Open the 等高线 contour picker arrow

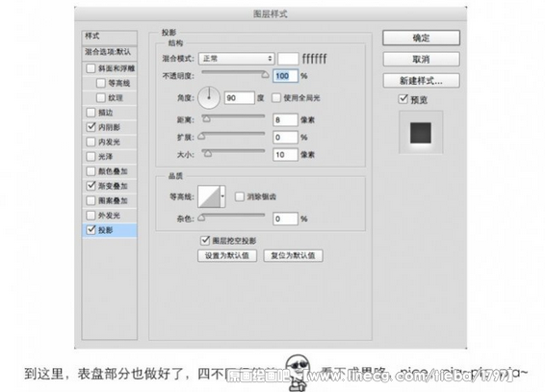[222, 196]
